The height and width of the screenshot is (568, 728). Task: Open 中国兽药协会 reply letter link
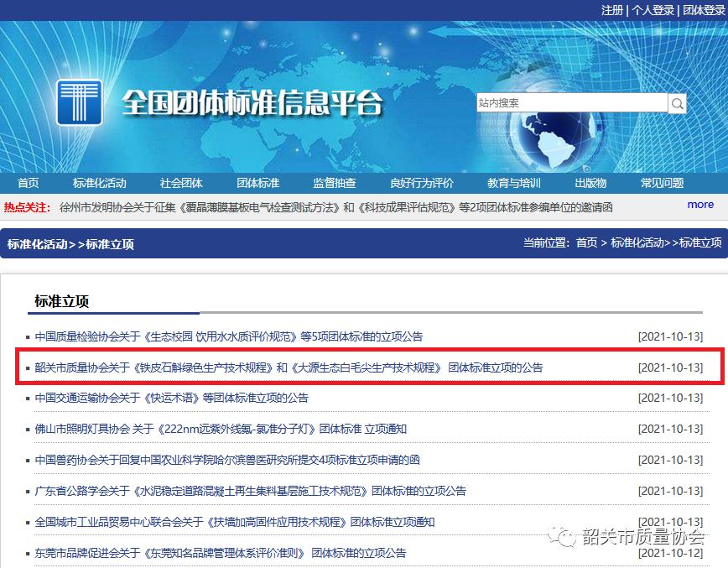[227, 461]
